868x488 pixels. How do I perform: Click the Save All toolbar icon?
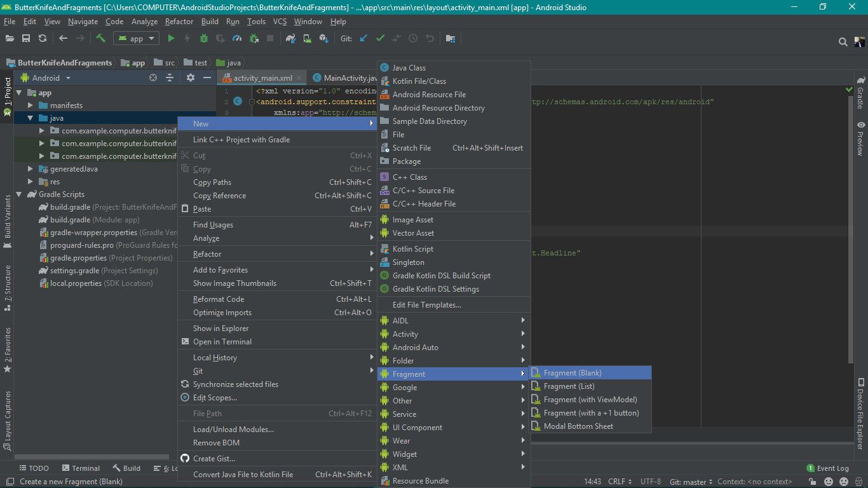(26, 38)
